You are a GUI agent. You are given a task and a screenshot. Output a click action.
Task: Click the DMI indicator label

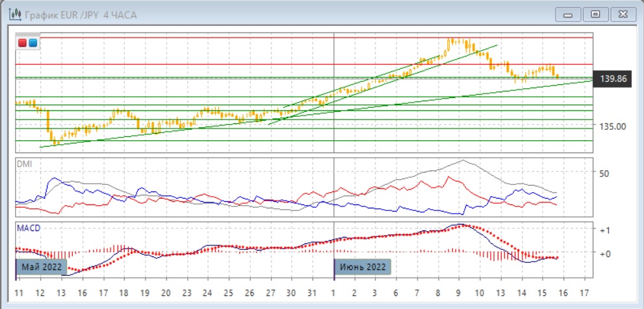coord(24,164)
